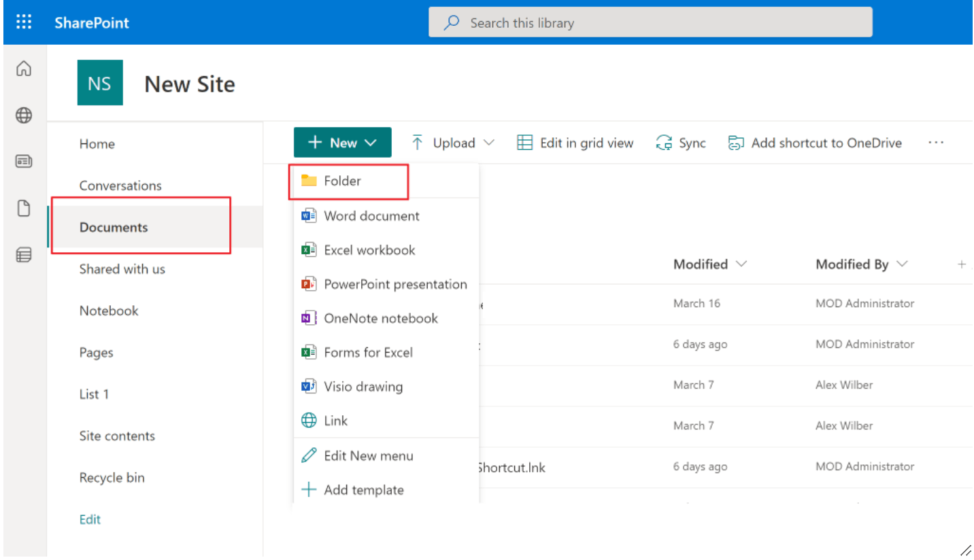Select OneNote notebook in the New menu
This screenshot has width=974, height=560.
[381, 318]
